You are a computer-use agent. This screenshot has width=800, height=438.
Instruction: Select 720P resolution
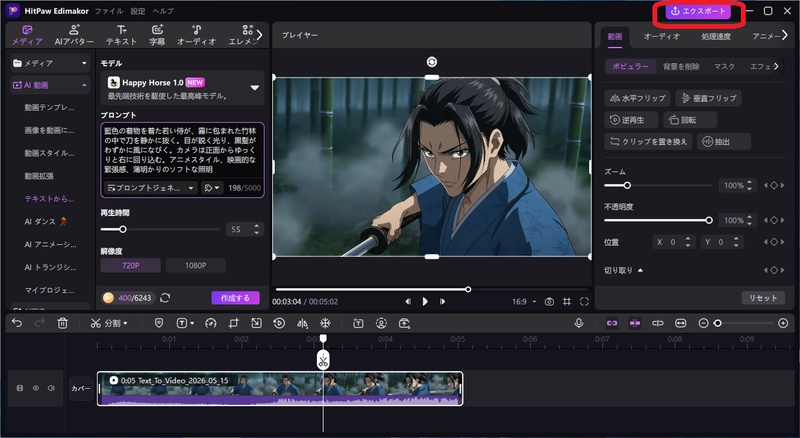pos(131,265)
